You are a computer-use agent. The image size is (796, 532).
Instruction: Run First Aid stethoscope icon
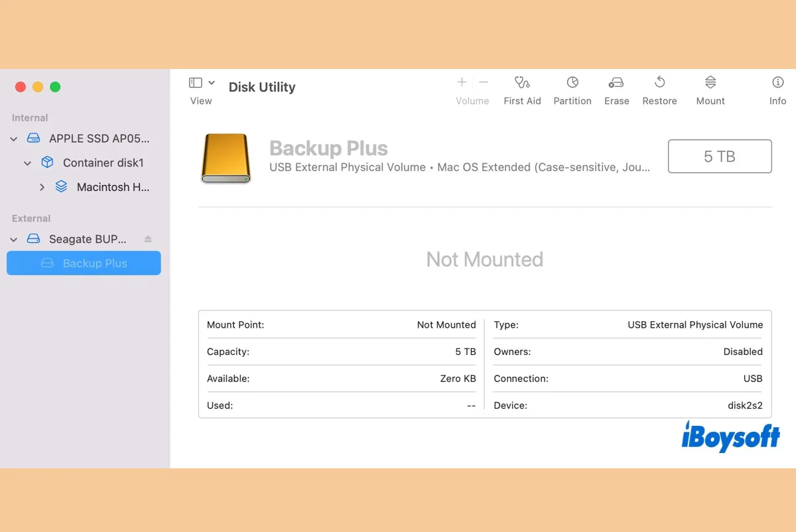pos(522,82)
